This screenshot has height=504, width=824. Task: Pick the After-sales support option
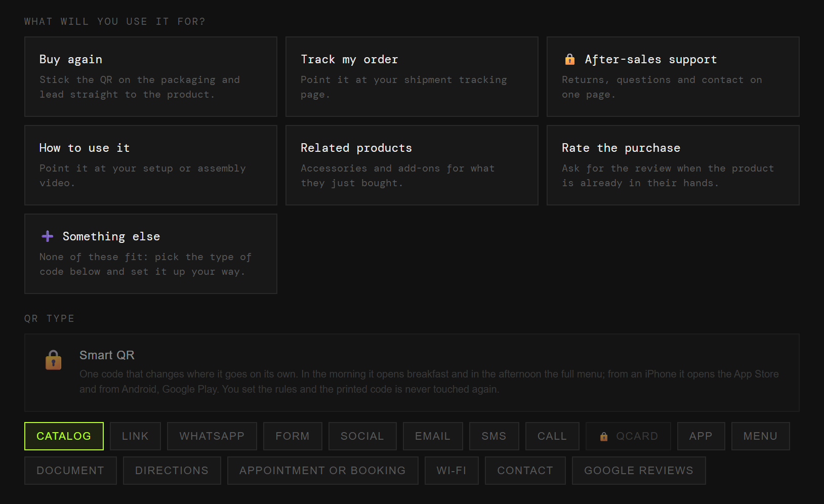click(x=673, y=76)
